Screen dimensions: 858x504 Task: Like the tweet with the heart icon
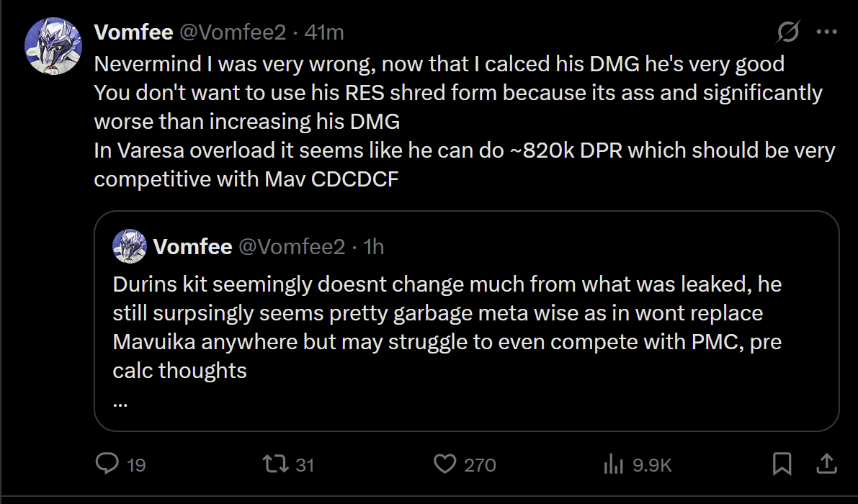(x=444, y=464)
